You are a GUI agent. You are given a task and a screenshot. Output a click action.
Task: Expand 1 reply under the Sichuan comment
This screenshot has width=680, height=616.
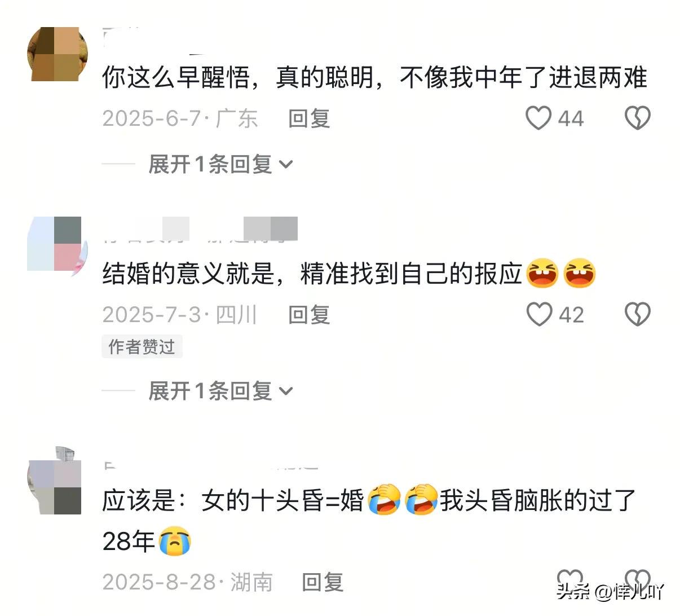[x=220, y=391]
